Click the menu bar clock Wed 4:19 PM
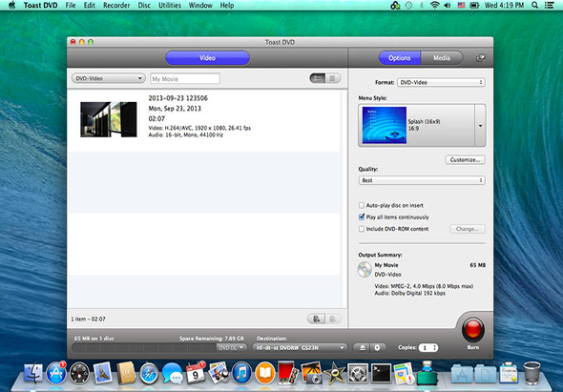Screen dimensions: 563x392 (505, 5)
